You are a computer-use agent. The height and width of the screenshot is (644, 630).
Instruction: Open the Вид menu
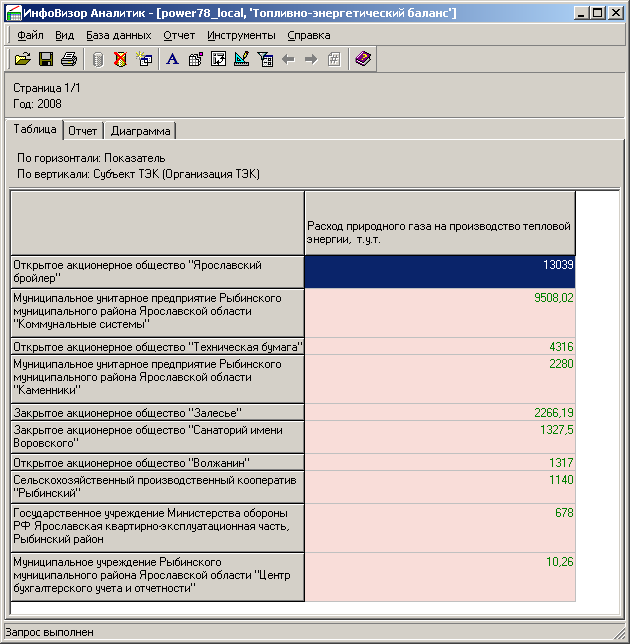[x=64, y=35]
